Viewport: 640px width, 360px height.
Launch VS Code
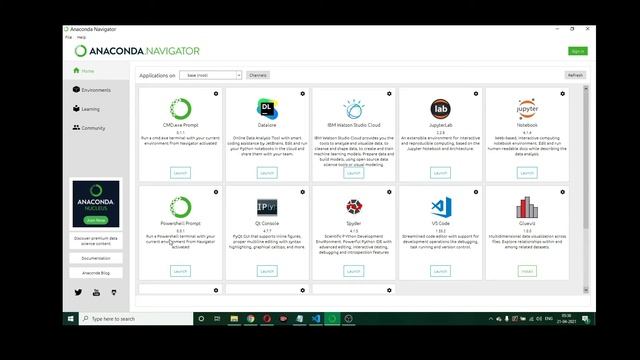click(440, 271)
